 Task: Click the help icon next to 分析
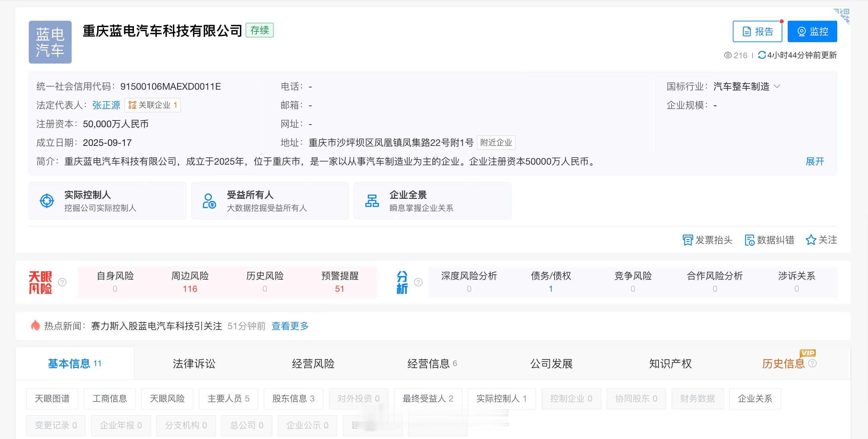coord(418,282)
